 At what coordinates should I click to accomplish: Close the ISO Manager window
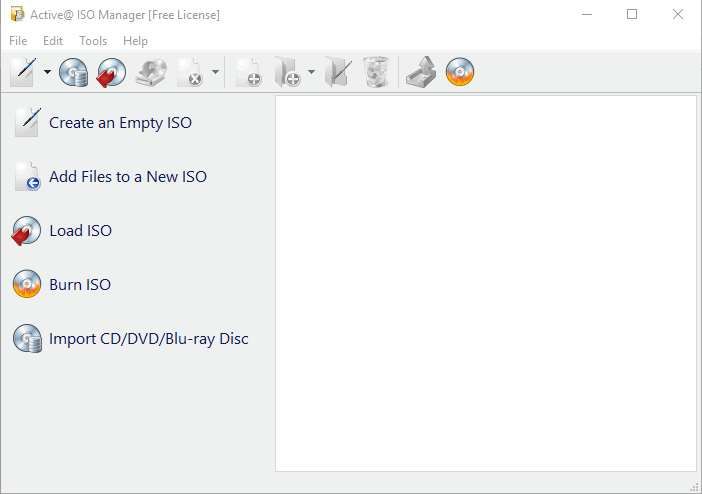tap(678, 14)
